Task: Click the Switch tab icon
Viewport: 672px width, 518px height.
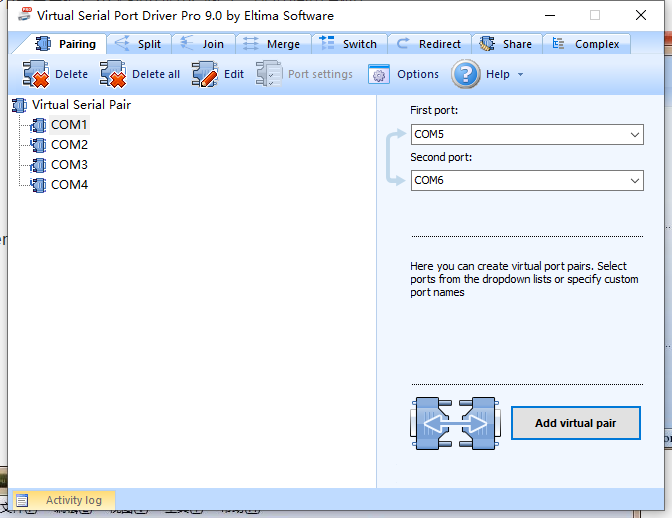Action: pos(327,43)
